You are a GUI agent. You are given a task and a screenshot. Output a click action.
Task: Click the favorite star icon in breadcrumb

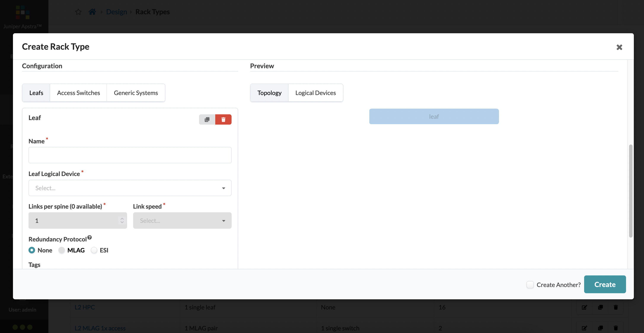click(x=78, y=12)
